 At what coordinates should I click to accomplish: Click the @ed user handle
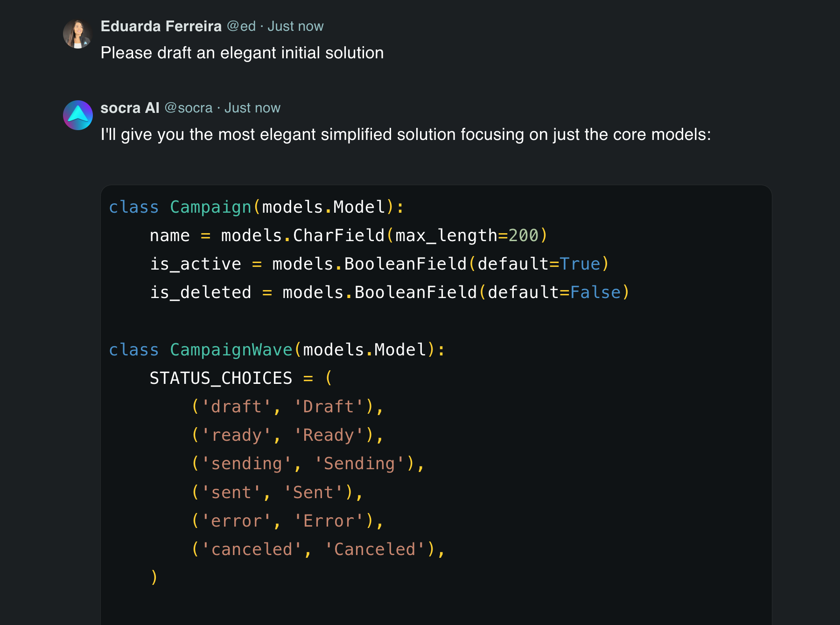(241, 26)
